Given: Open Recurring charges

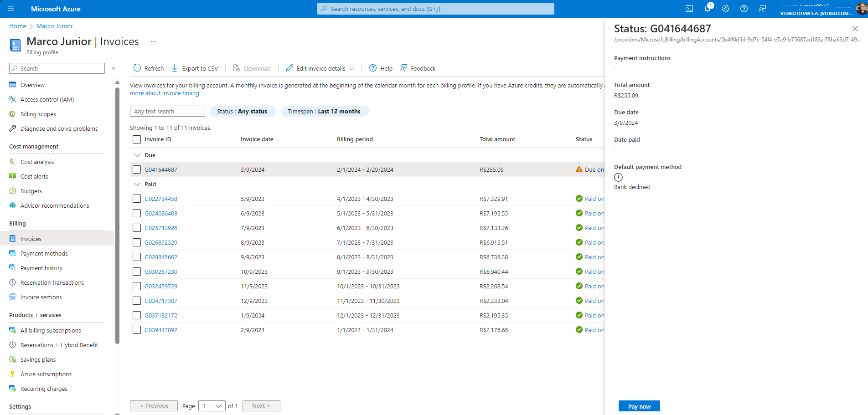Looking at the screenshot, I should [44, 389].
